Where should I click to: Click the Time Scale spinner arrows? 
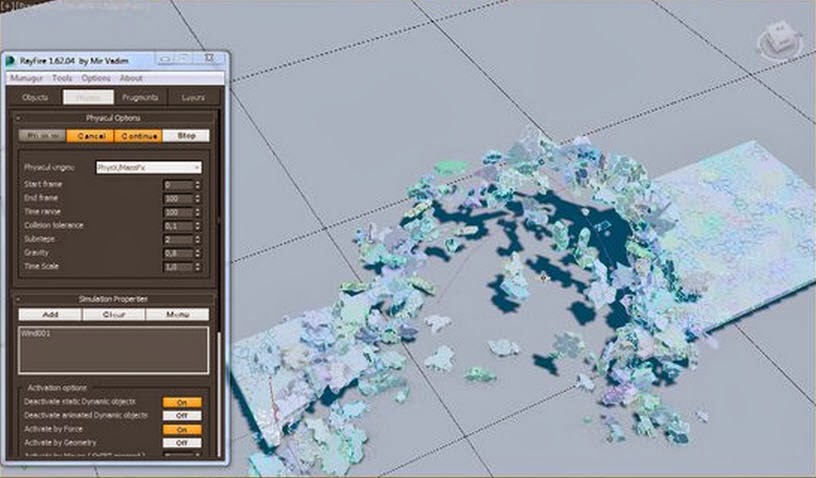click(x=197, y=267)
